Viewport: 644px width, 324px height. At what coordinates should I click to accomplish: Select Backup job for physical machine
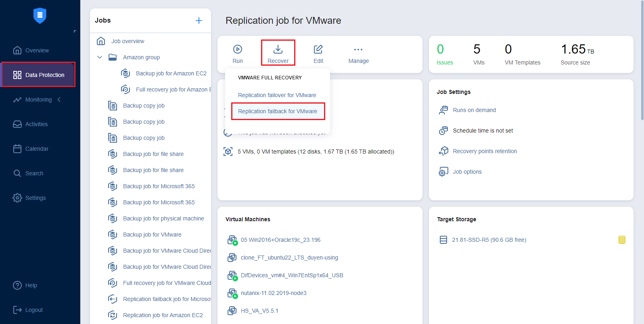[x=163, y=218]
